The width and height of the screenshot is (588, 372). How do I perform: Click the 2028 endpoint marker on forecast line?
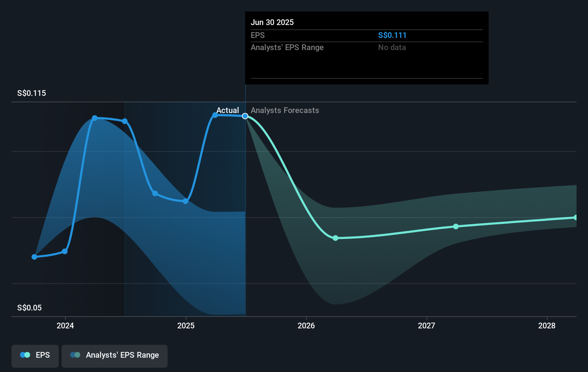[576, 217]
